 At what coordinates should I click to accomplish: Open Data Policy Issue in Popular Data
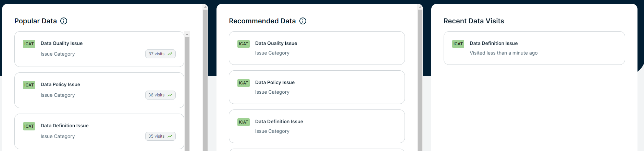60,84
